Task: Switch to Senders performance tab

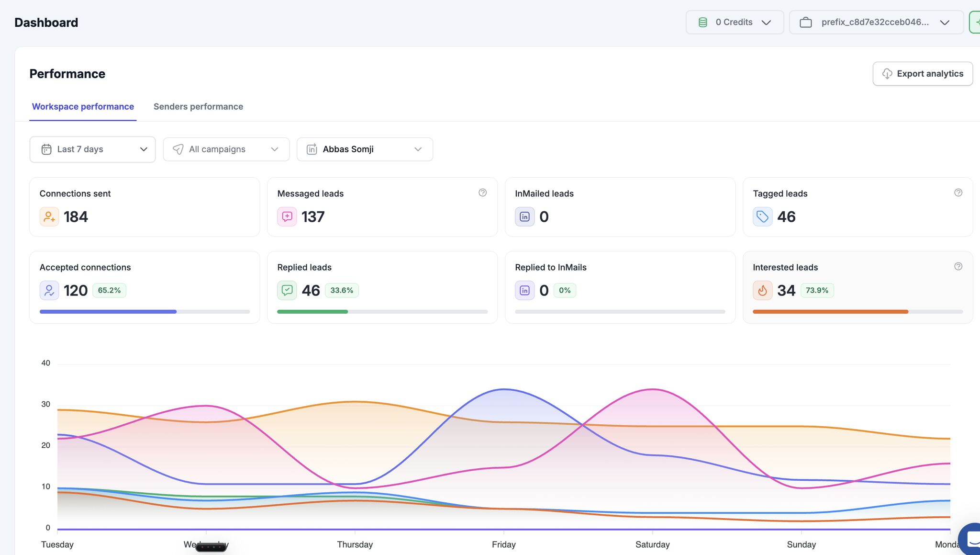Action: [198, 107]
